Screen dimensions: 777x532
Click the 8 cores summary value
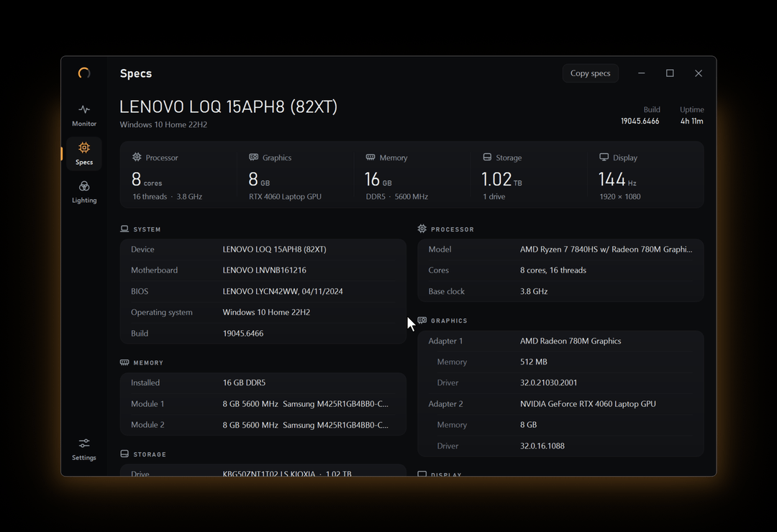(147, 179)
